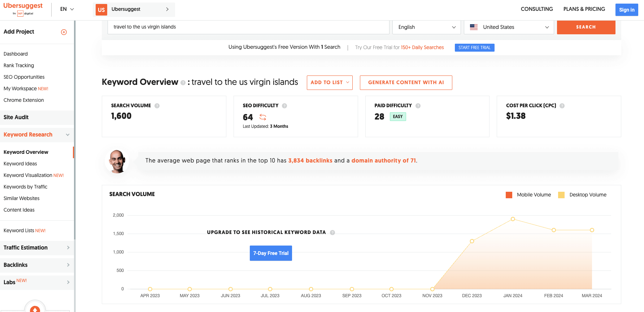The image size is (644, 312).
Task: Click the JAN 2024 chart data point
Action: pyautogui.click(x=513, y=219)
